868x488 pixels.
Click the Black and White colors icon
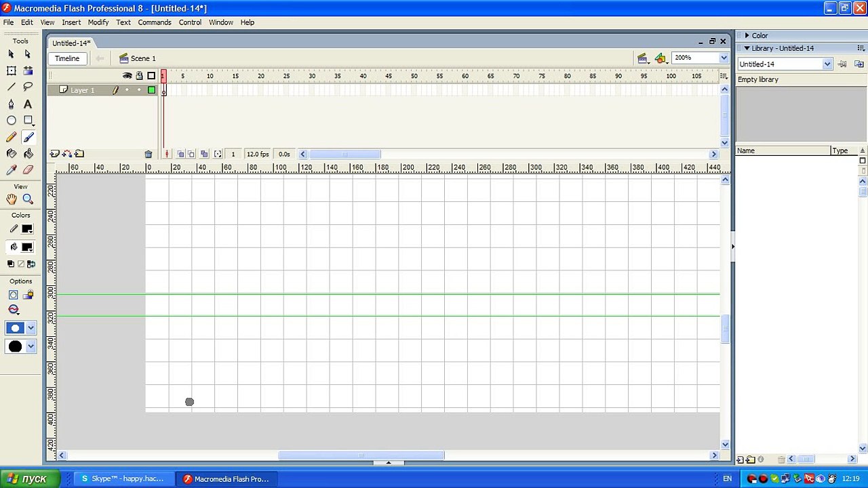[x=11, y=264]
